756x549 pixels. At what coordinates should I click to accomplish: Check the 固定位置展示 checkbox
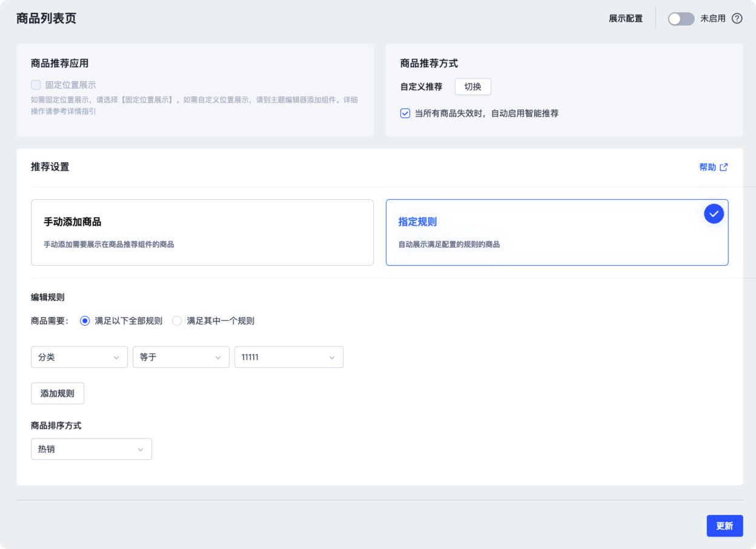(36, 85)
